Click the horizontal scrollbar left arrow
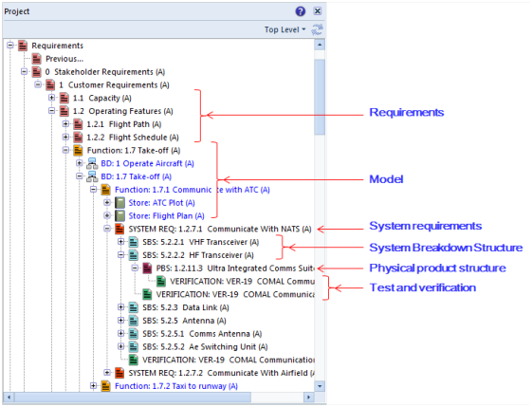The width and height of the screenshot is (532, 407). 9,397
